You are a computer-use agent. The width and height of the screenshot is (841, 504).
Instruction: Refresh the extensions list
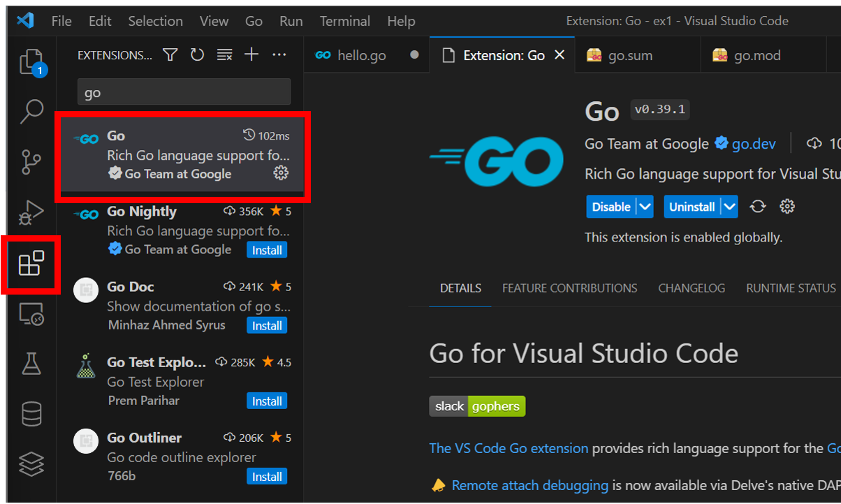198,55
